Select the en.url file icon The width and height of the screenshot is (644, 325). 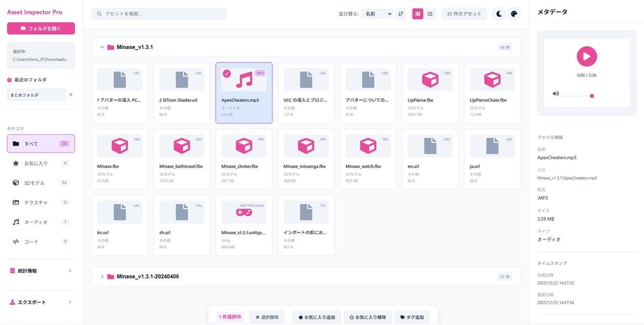[430, 146]
